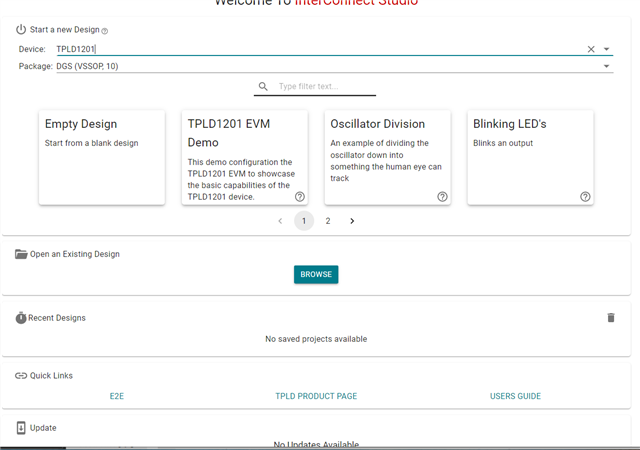
Task: Delete recent designs with trash icon
Action: coord(611,318)
